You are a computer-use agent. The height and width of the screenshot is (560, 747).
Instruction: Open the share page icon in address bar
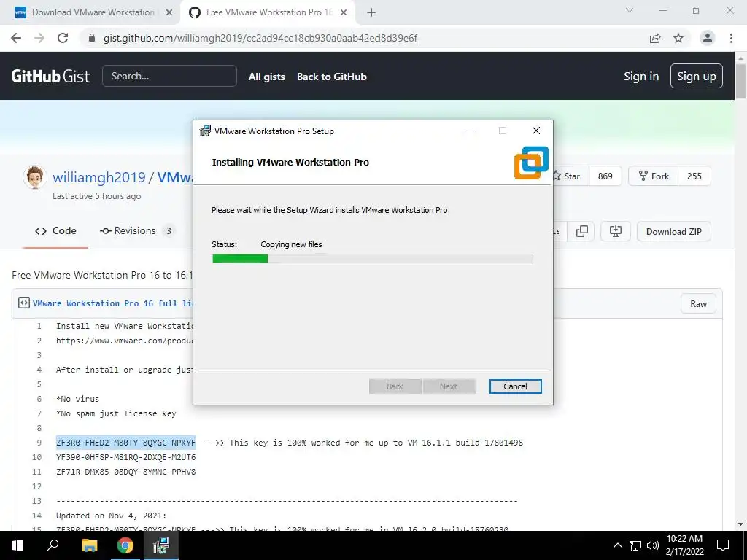click(x=655, y=38)
